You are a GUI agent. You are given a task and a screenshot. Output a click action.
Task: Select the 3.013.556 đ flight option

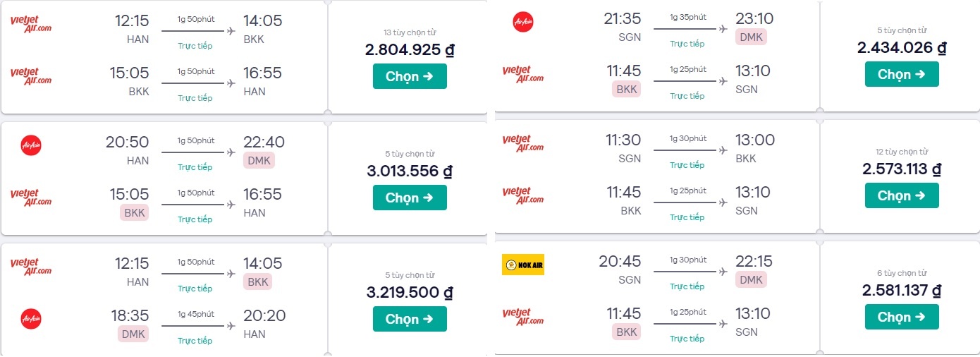click(410, 198)
